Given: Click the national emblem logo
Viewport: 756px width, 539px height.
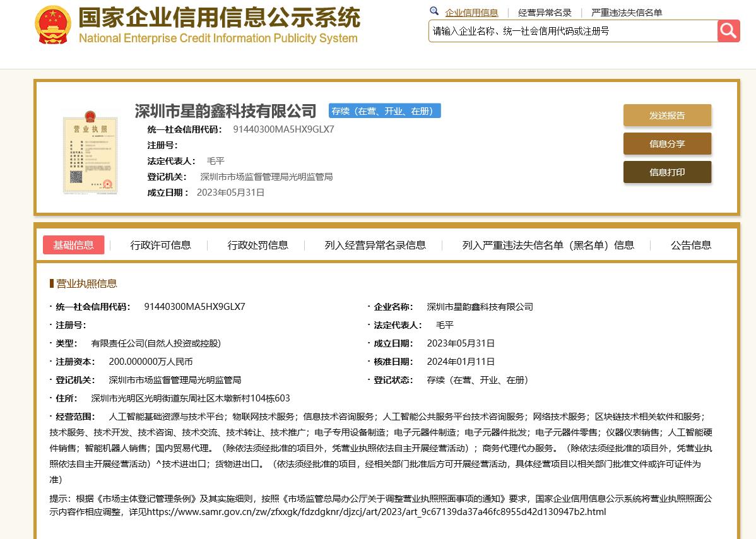Looking at the screenshot, I should (x=53, y=25).
